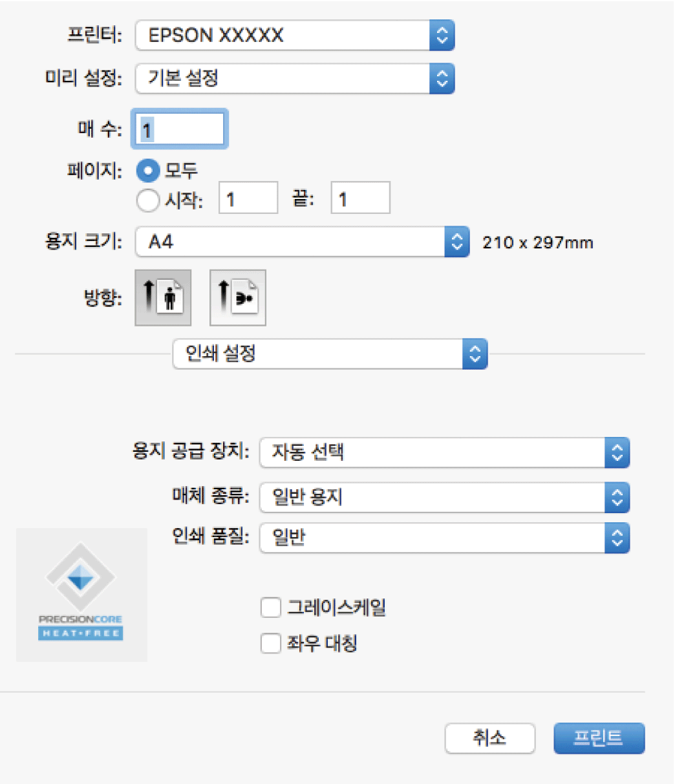
Task: Open the 용지 공급 장치 dropdown
Action: point(444,452)
